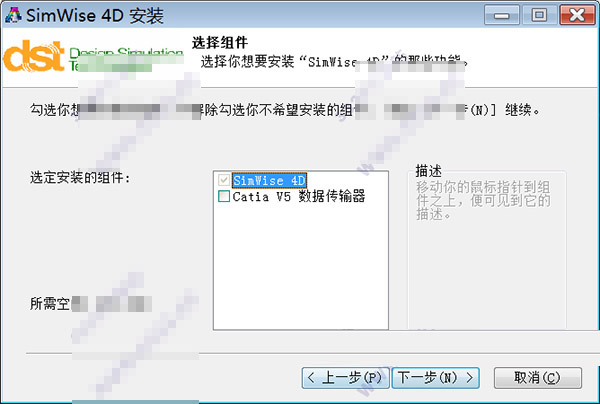Close the SimWise 4D installer window
This screenshot has width=600, height=404.
click(577, 15)
